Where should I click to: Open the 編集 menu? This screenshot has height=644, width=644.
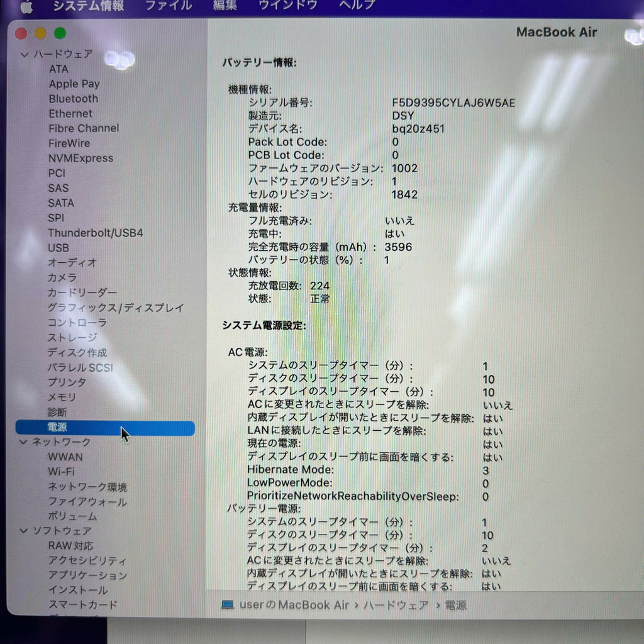(225, 5)
